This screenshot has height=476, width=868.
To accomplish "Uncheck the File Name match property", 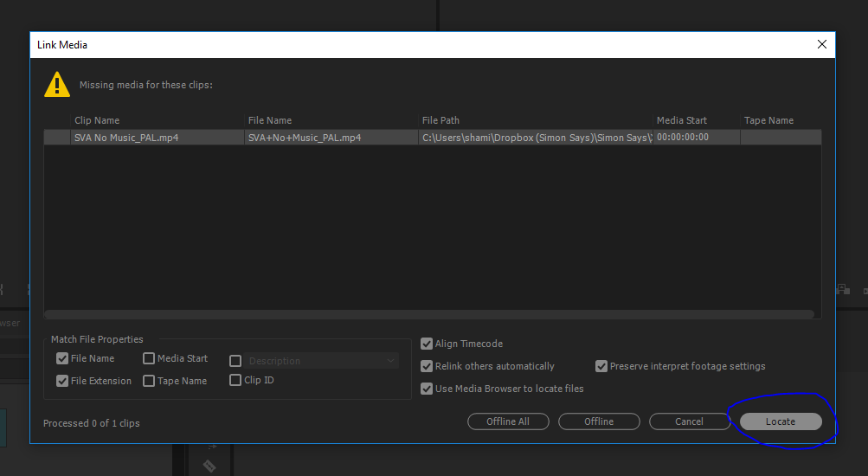I will coord(62,358).
